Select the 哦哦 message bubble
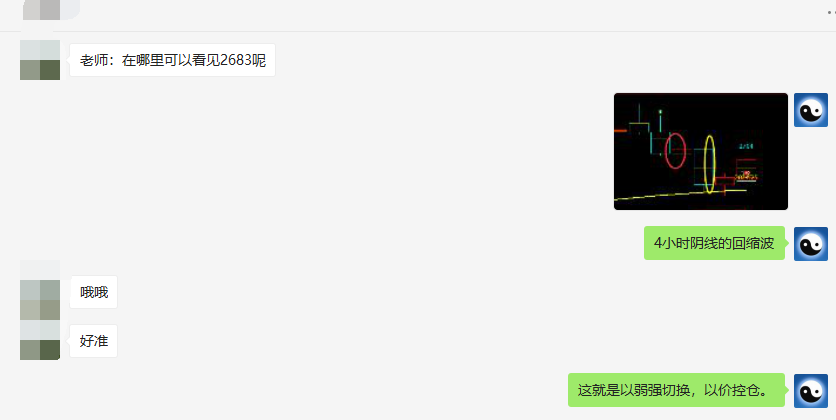This screenshot has height=420, width=836. (94, 292)
